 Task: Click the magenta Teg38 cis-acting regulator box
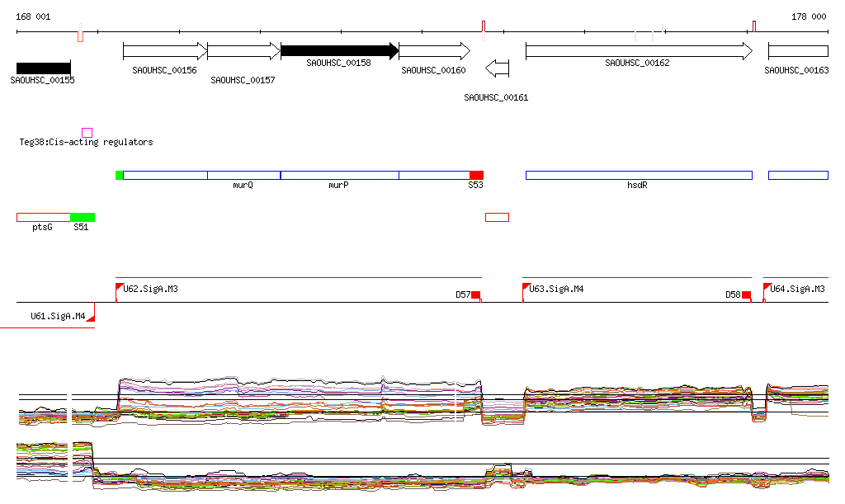click(87, 132)
